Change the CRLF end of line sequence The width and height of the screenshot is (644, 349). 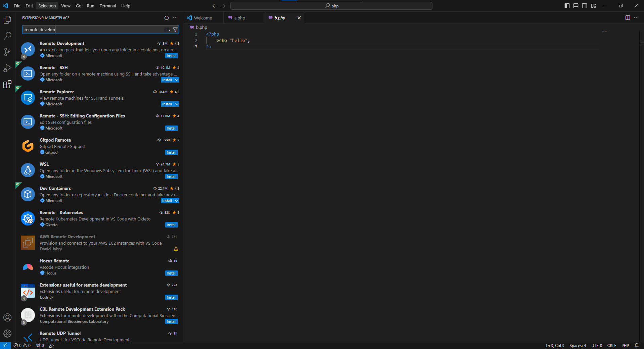coord(612,345)
